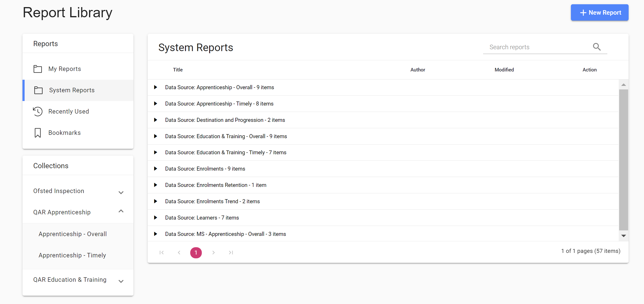Go to the next results page

click(x=213, y=252)
